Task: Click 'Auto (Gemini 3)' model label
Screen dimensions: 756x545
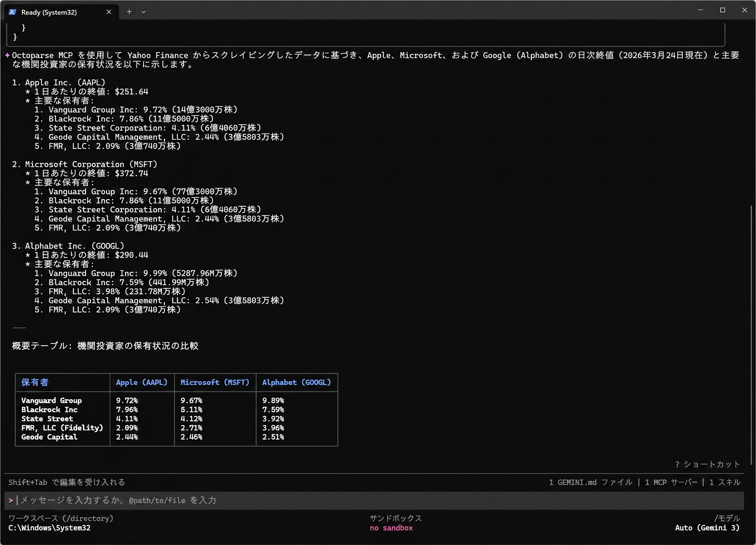Action: [x=707, y=528]
